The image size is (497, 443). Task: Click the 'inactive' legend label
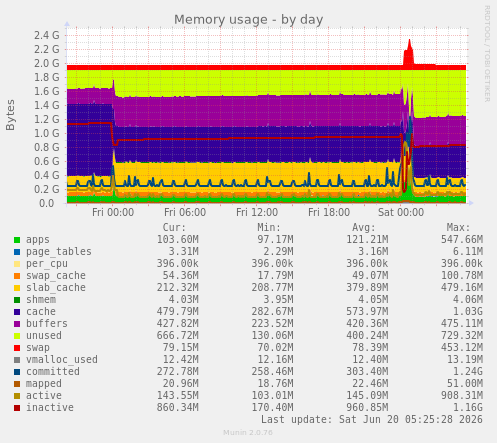(x=50, y=408)
